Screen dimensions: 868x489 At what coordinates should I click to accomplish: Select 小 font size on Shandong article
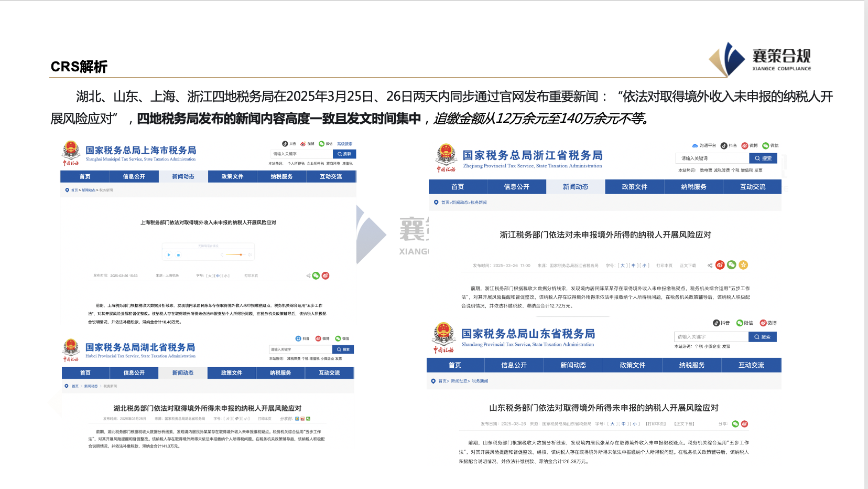634,424
